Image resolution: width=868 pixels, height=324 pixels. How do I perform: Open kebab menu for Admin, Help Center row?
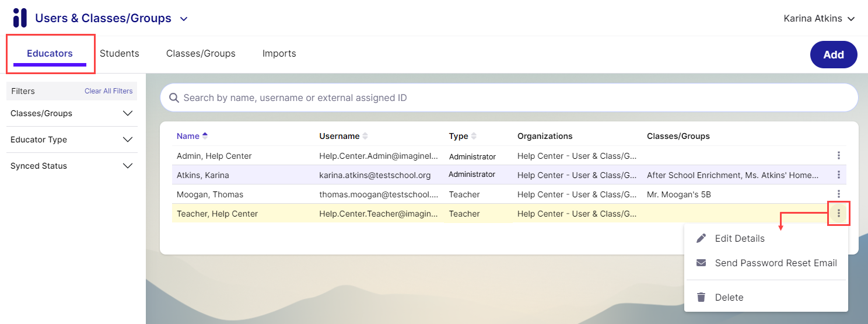[x=838, y=155]
